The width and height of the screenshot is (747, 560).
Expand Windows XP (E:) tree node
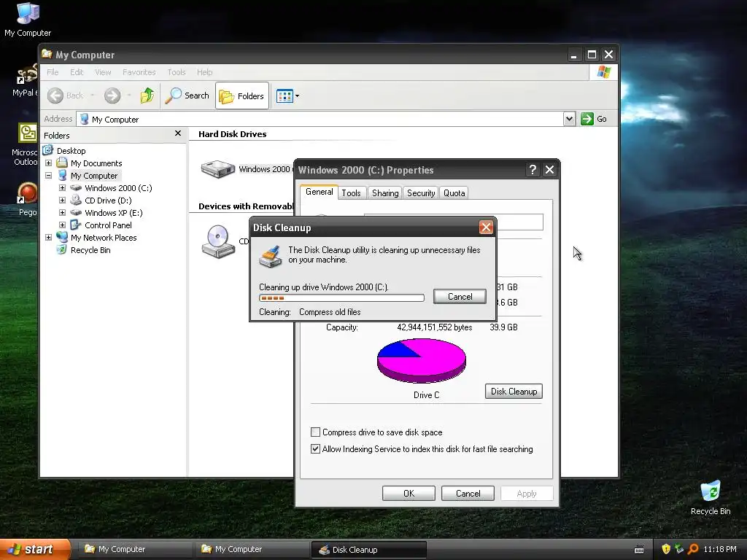62,212
